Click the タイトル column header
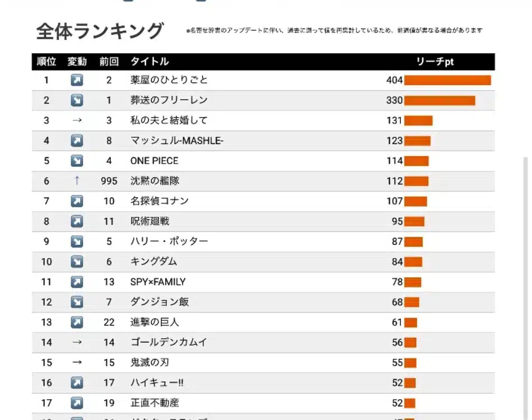The width and height of the screenshot is (532, 420). 150,62
